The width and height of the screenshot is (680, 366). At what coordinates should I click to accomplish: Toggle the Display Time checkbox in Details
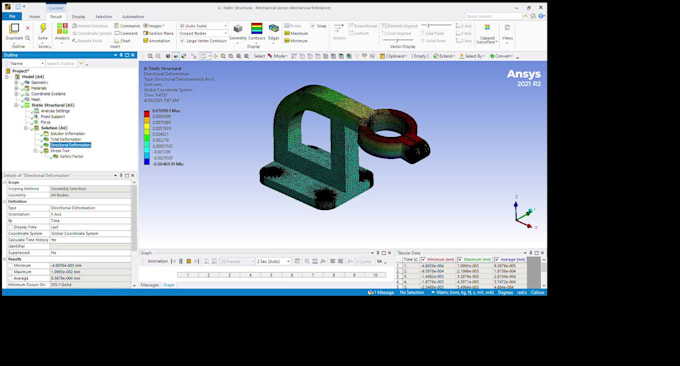click(10, 227)
